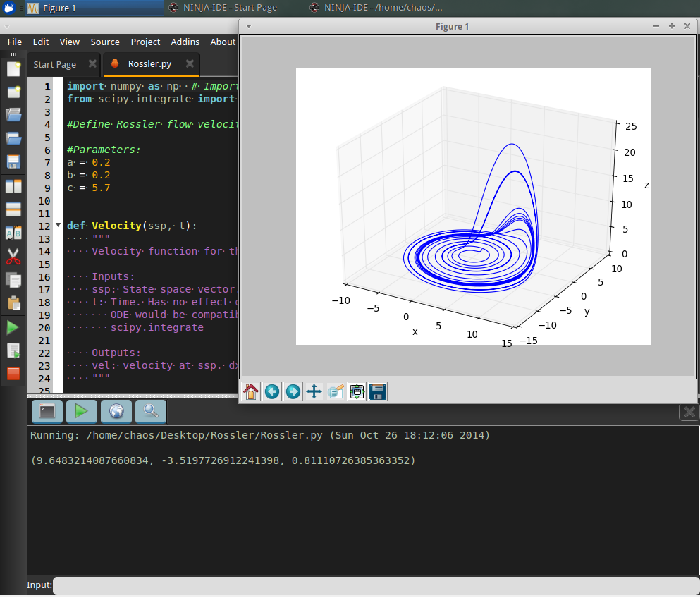Open the desktop applications menu icon
Screen dimensions: 700x598
(9, 8)
